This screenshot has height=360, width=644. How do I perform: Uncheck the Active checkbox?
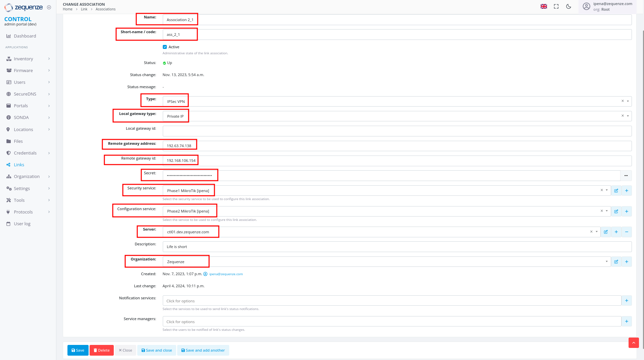click(165, 47)
